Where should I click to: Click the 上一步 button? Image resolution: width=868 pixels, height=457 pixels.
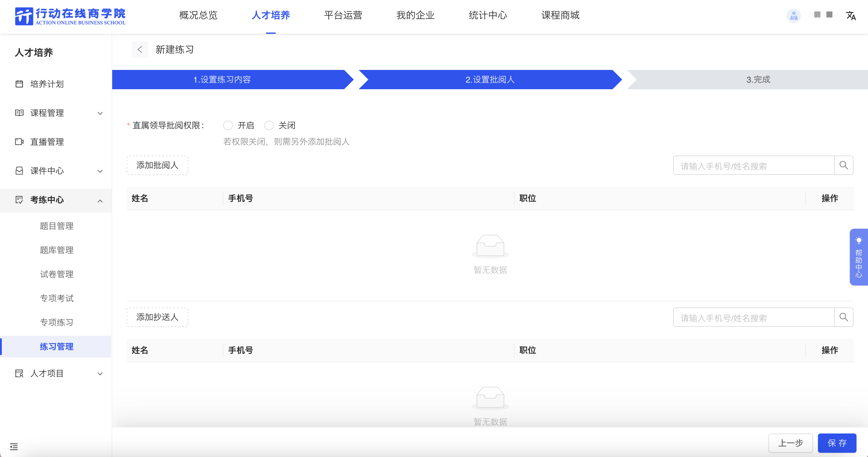[x=790, y=443]
